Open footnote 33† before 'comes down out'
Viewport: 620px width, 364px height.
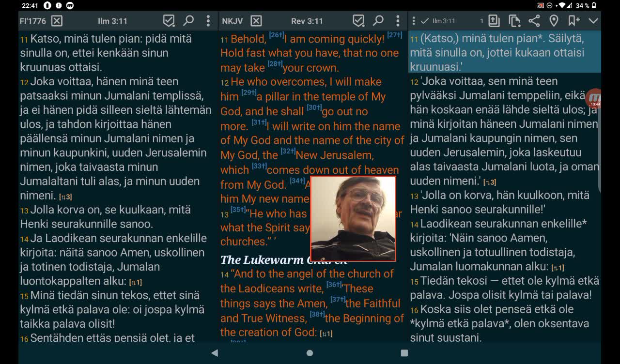(259, 166)
